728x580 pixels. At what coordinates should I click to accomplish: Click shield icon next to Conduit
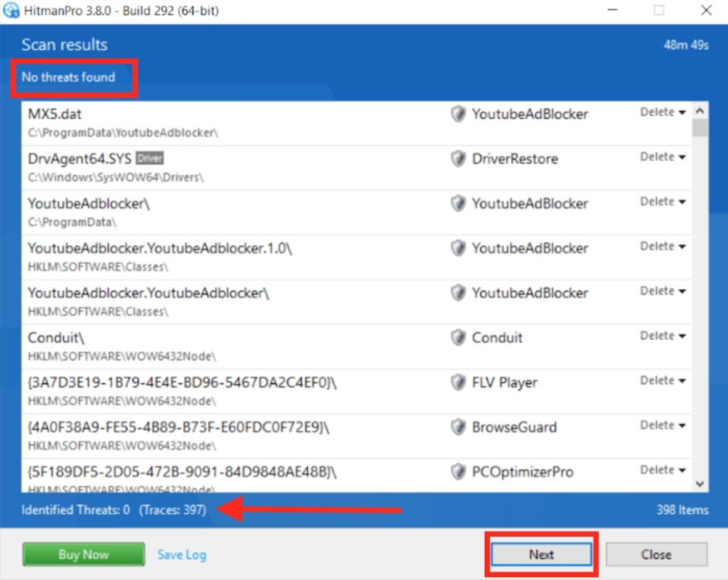tap(459, 338)
